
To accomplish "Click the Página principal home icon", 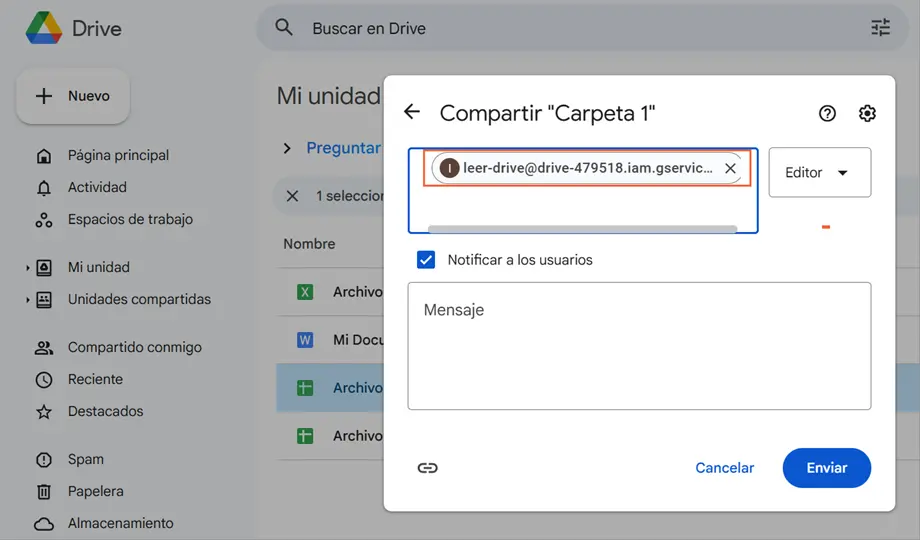I will (x=44, y=156).
